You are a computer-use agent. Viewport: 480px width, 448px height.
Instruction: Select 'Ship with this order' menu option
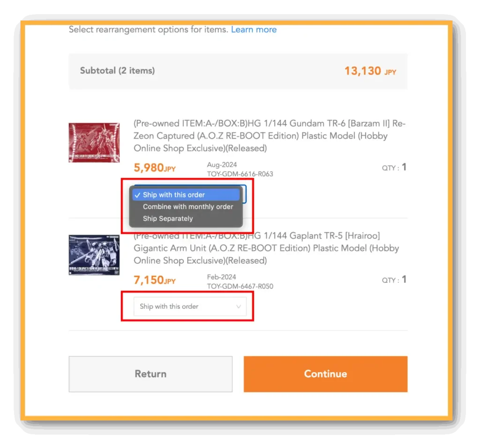click(x=186, y=195)
